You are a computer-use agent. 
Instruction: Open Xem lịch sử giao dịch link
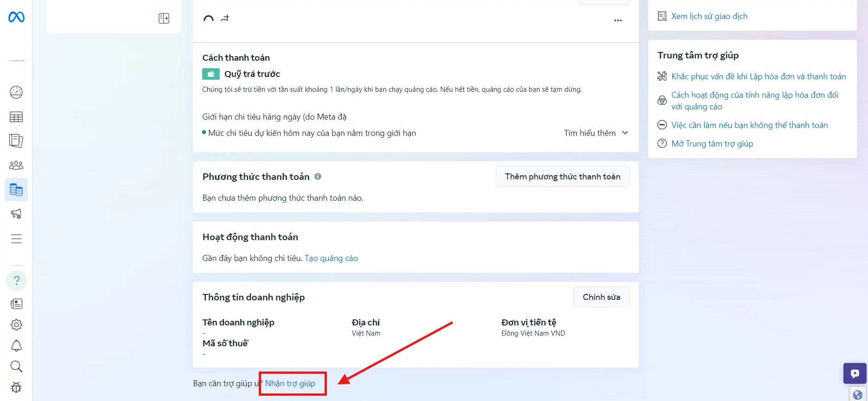coord(709,16)
